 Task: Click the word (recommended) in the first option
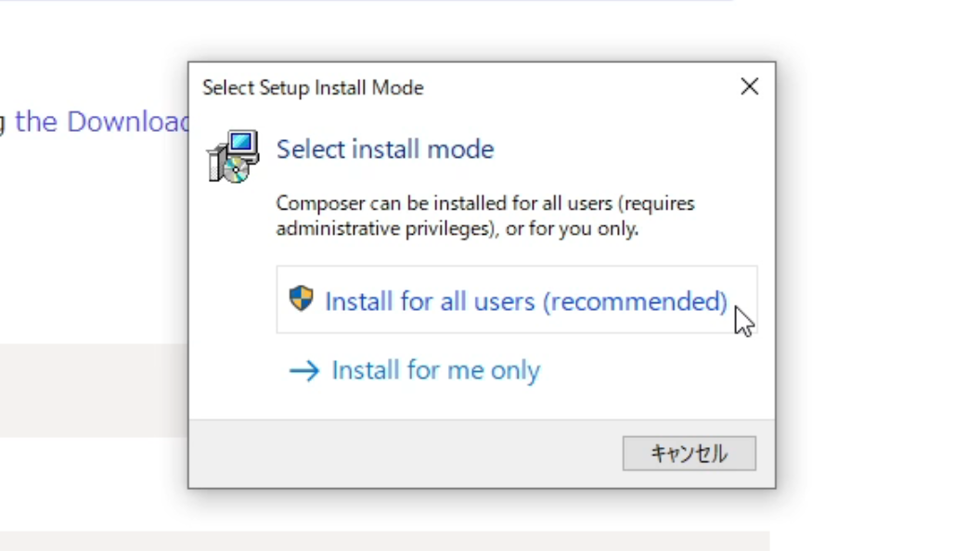tap(635, 301)
